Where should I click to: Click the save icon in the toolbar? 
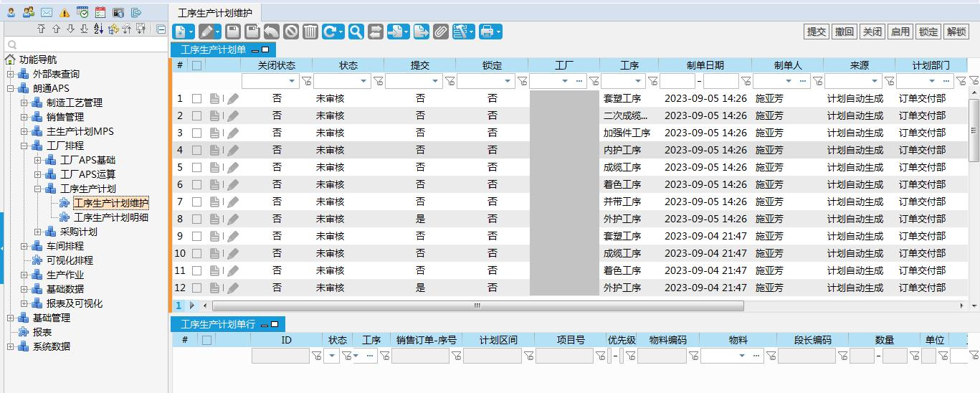point(232,32)
